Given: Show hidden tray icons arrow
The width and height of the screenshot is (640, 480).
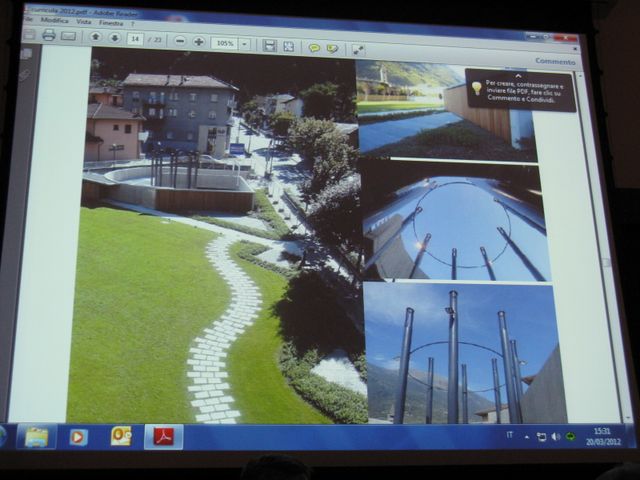Looking at the screenshot, I should click(x=527, y=437).
